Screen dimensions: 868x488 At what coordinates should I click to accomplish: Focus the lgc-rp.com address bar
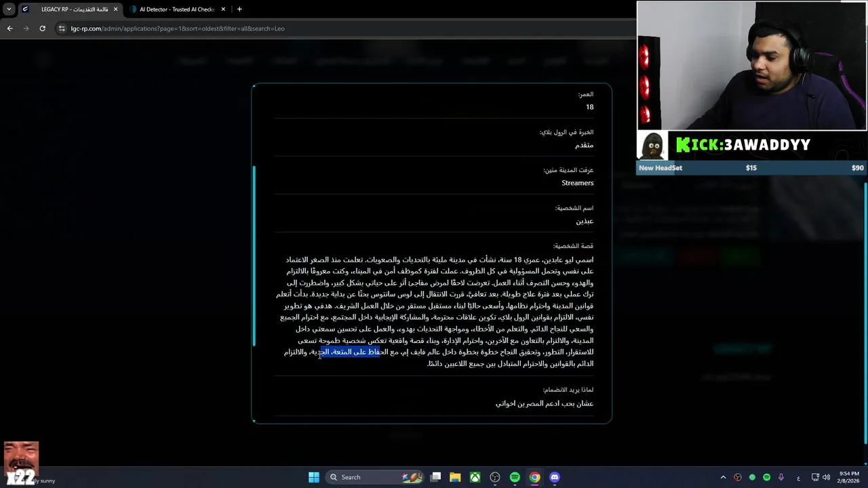click(346, 28)
